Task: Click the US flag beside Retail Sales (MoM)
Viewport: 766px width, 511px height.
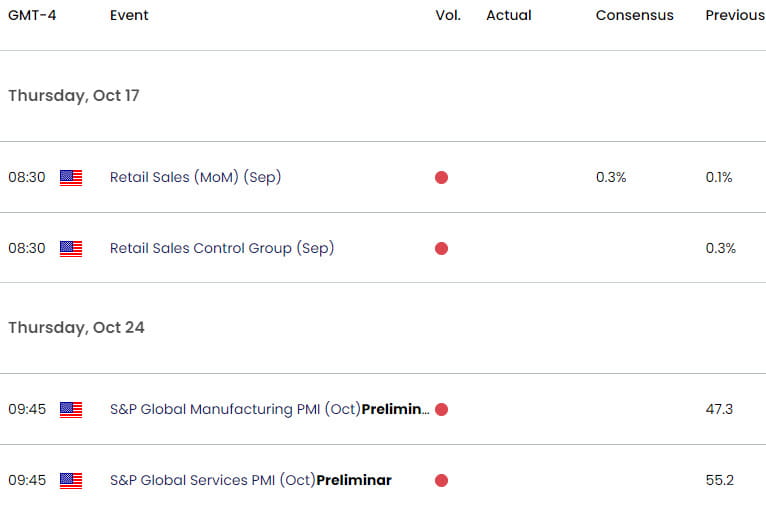Action: [x=71, y=177]
